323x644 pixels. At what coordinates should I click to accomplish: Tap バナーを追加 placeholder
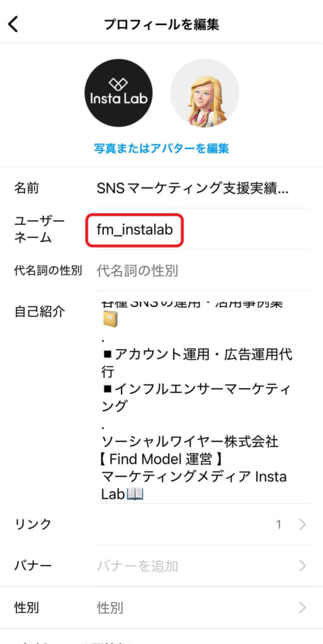(x=137, y=566)
